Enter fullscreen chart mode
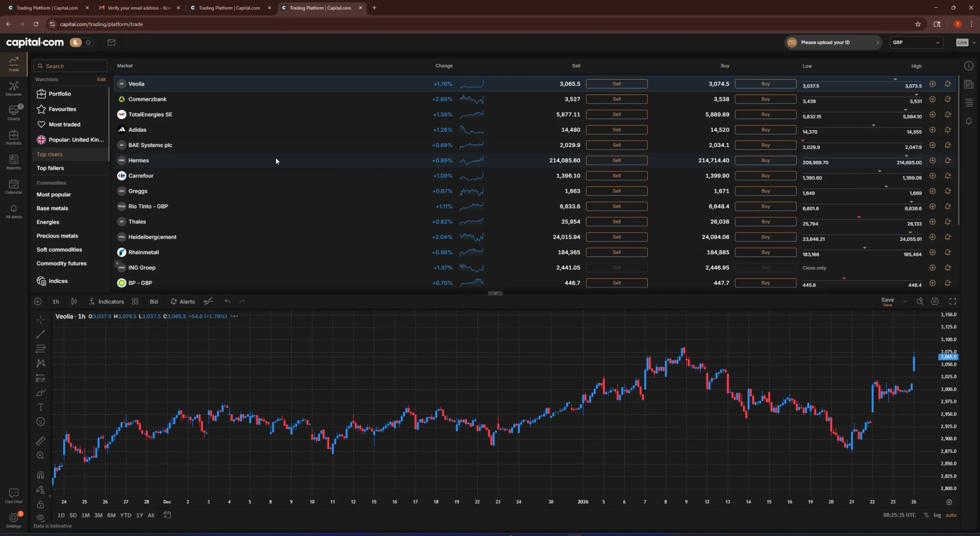 pyautogui.click(x=953, y=302)
